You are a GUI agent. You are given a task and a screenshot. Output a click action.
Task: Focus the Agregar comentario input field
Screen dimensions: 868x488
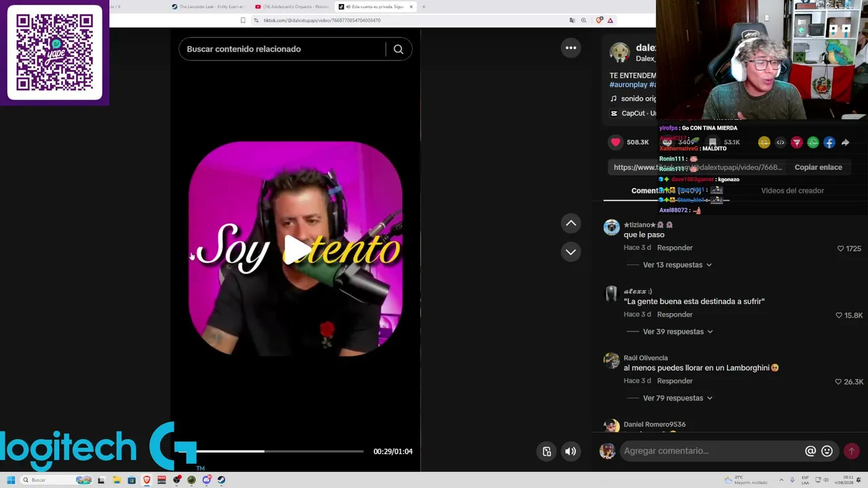711,451
